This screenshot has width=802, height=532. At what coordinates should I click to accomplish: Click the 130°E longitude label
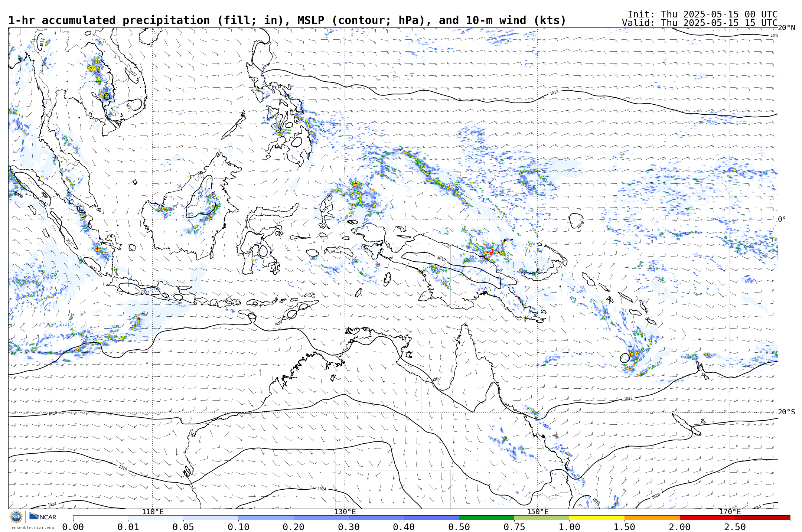click(345, 512)
